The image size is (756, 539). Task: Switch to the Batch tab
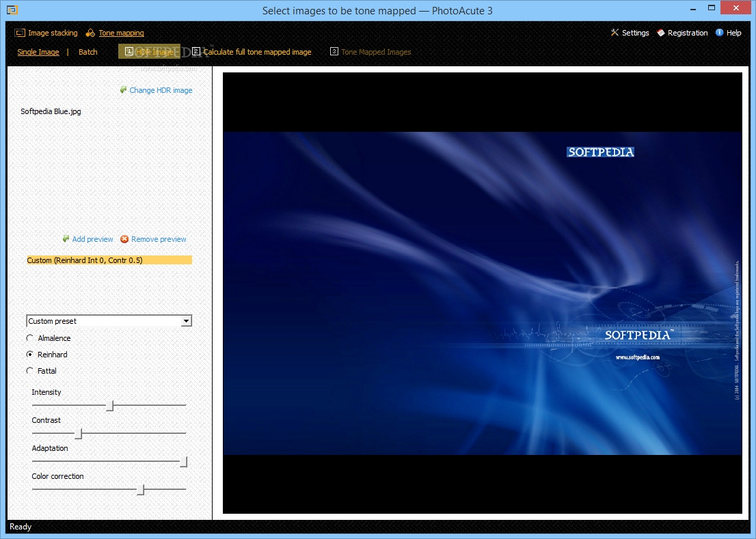pos(87,52)
